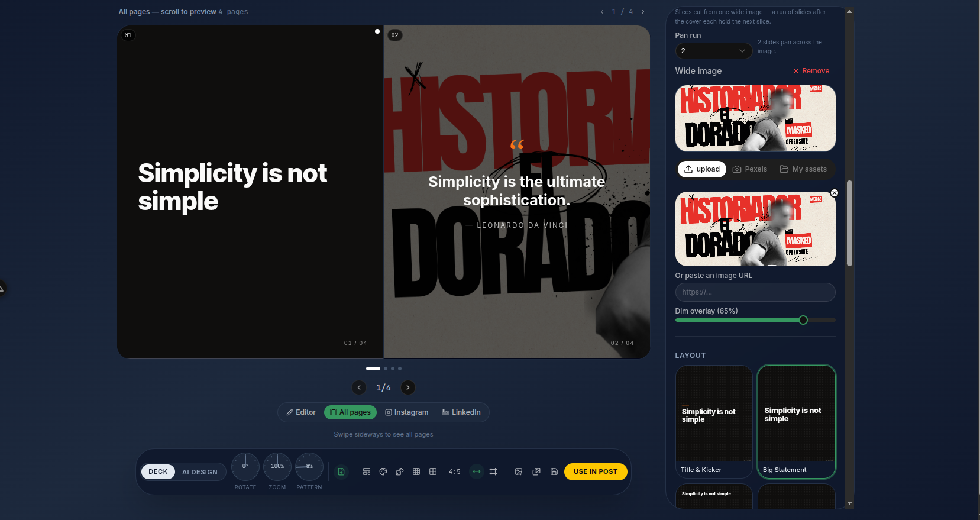The width and height of the screenshot is (980, 520).
Task: Remove the wide image
Action: 811,71
